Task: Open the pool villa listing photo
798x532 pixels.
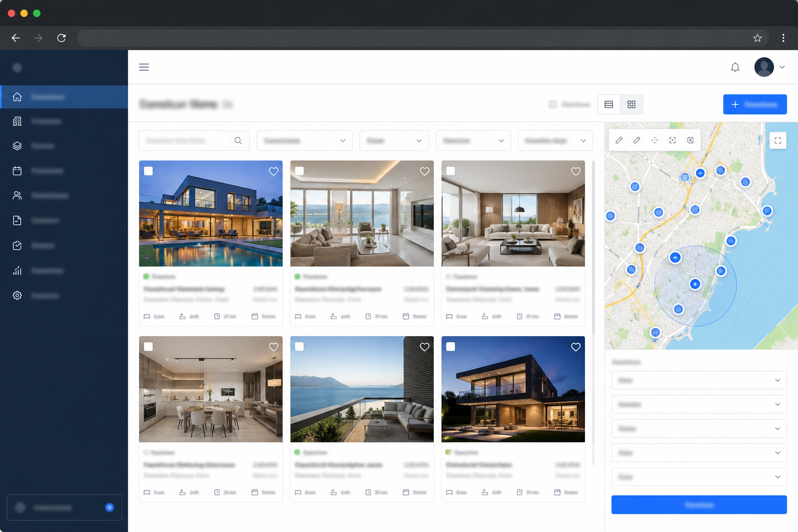Action: [211, 214]
